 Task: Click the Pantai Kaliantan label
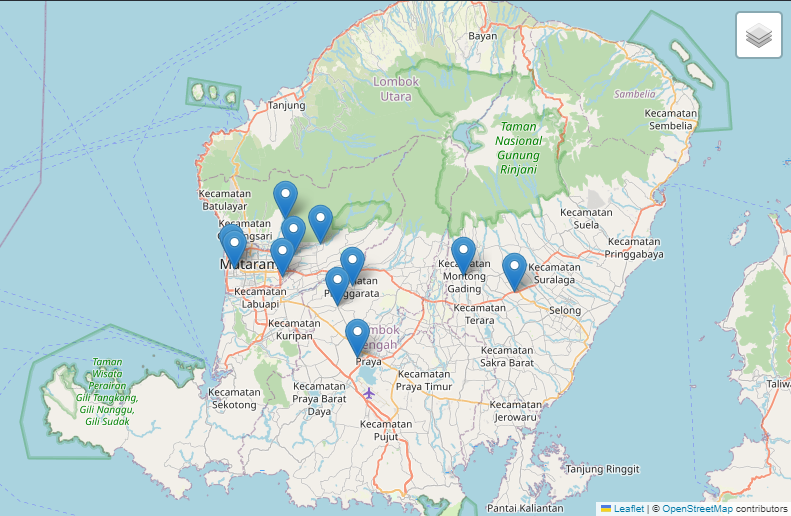point(525,508)
